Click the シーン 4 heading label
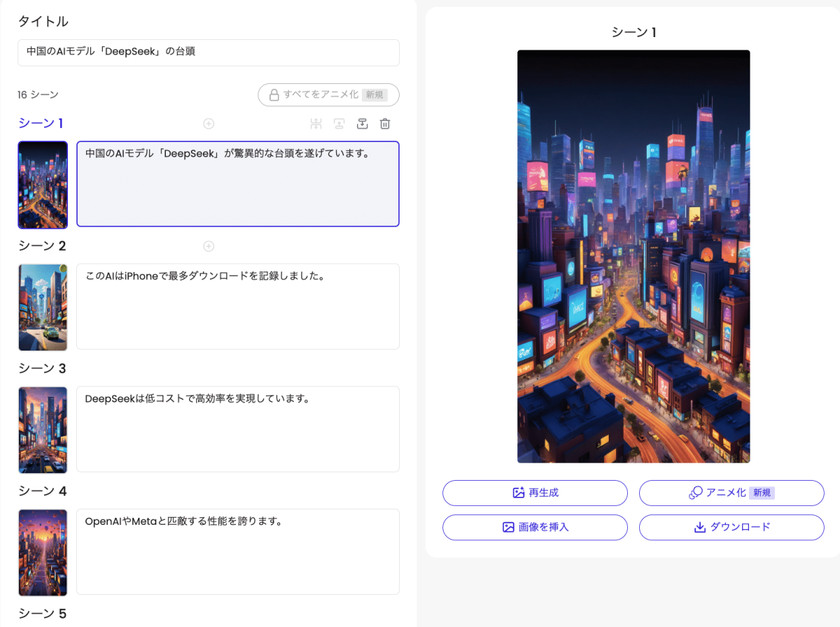Image resolution: width=840 pixels, height=627 pixels. click(x=42, y=491)
